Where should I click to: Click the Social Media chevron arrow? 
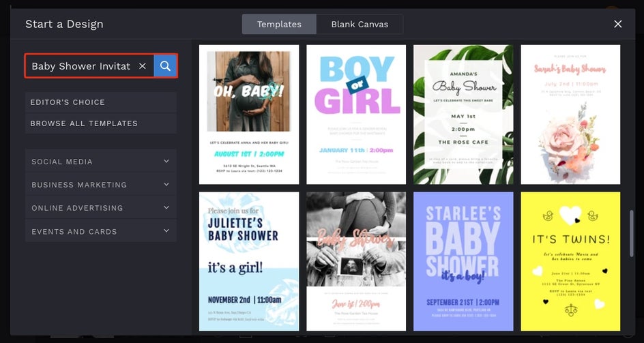pos(166,161)
